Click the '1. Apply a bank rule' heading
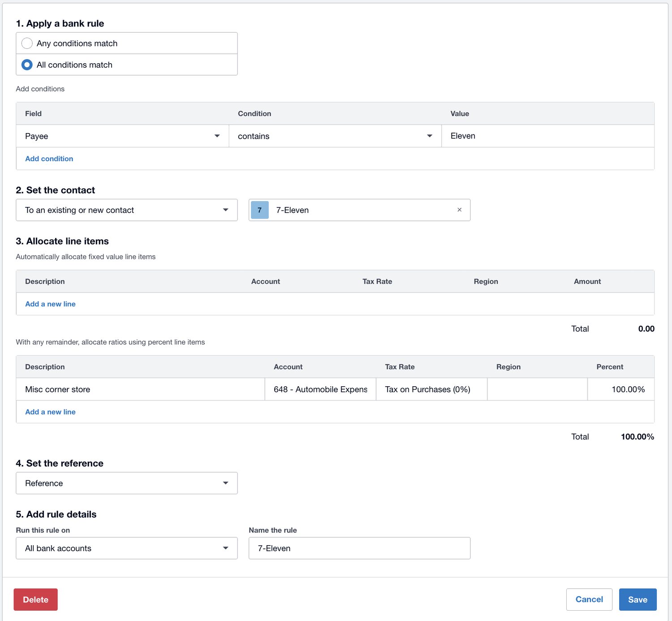This screenshot has width=672, height=621. 60,23
